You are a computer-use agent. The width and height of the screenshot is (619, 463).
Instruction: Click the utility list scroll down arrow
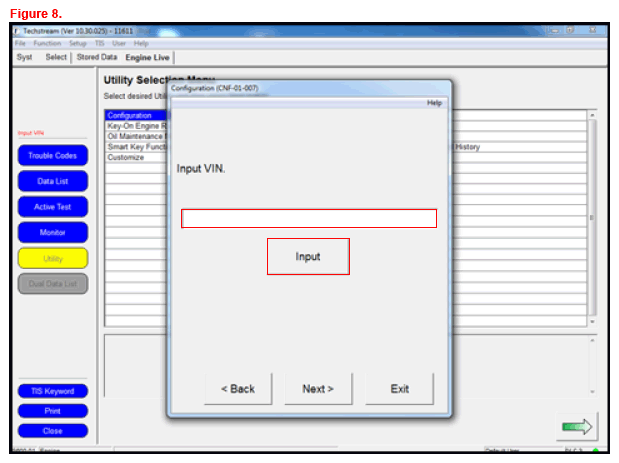coord(592,322)
